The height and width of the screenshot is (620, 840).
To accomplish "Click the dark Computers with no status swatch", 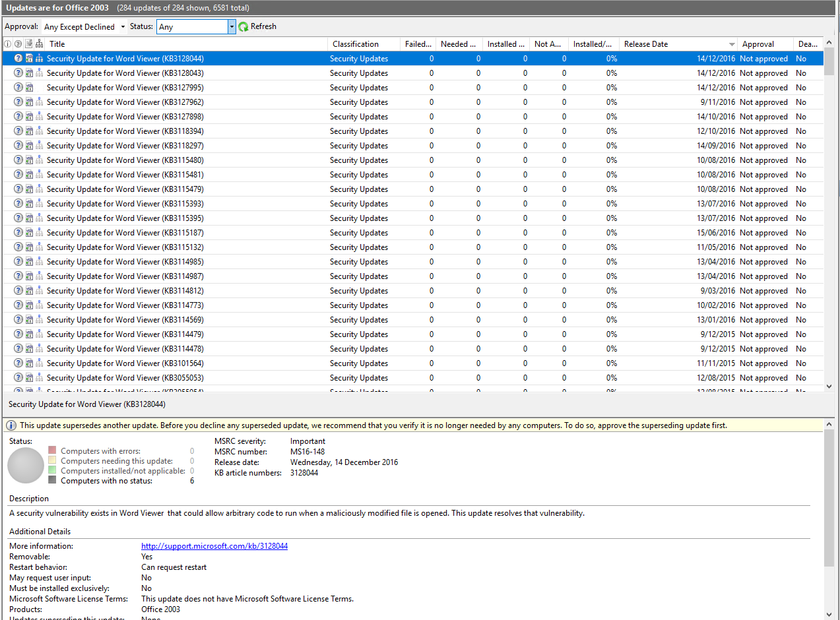I will pos(52,480).
